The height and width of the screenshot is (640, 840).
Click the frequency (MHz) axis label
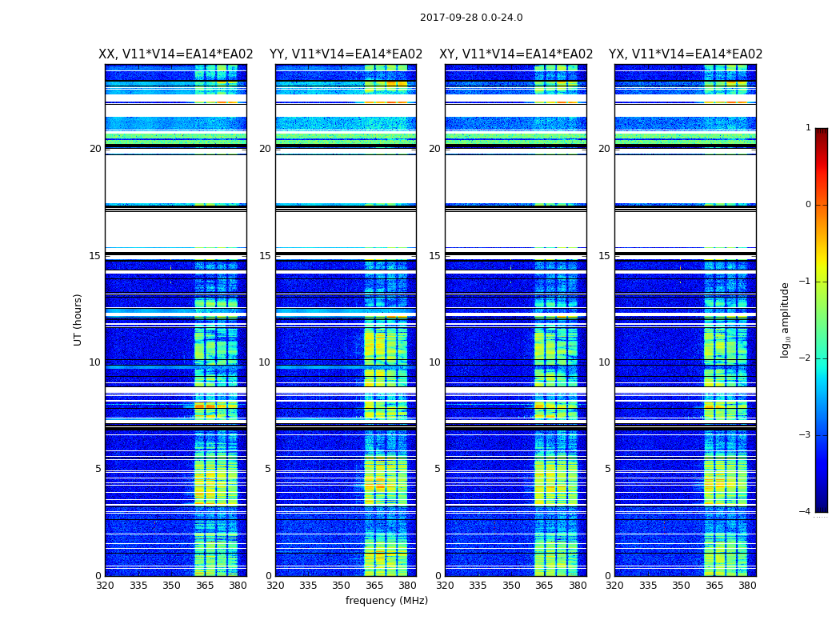pos(386,600)
